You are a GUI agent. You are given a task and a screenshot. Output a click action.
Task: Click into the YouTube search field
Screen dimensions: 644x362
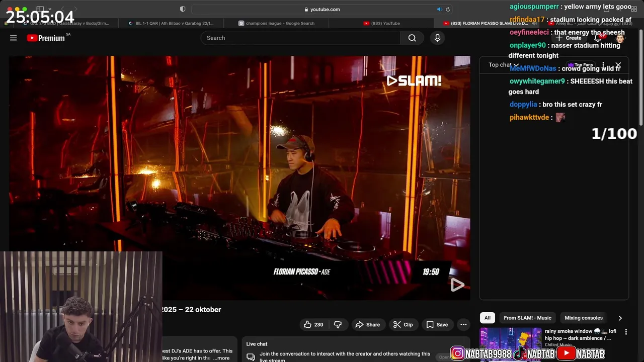click(300, 38)
